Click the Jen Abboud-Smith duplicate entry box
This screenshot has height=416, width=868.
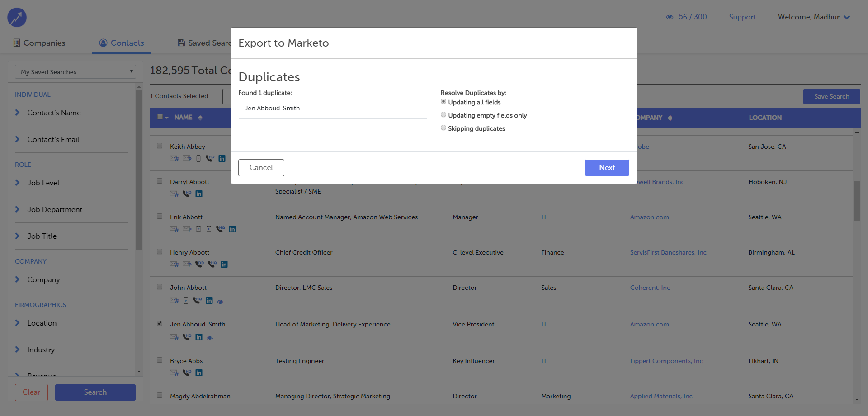pos(333,109)
